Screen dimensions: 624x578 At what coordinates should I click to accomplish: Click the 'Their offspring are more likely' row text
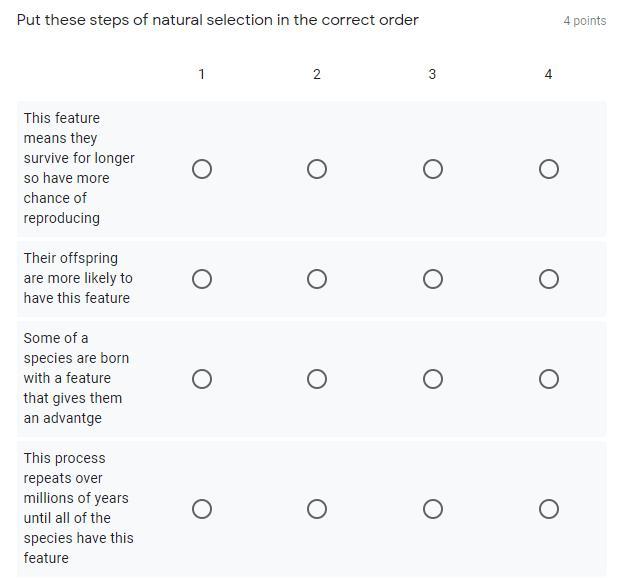click(78, 278)
